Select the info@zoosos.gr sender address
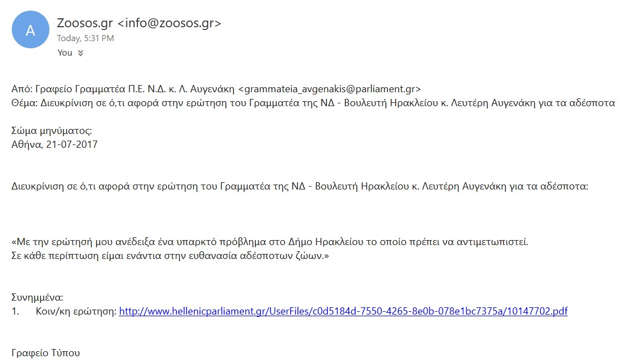This screenshot has height=364, width=621. 170,23
